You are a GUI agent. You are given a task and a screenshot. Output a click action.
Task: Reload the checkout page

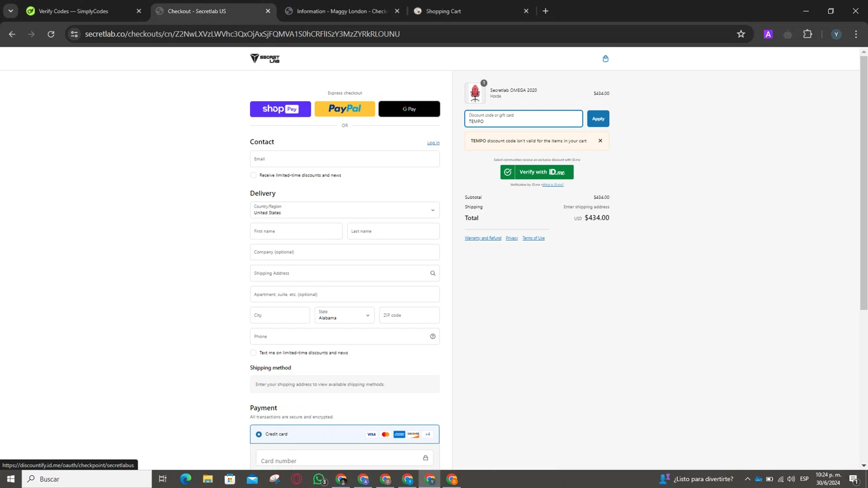pyautogui.click(x=51, y=34)
